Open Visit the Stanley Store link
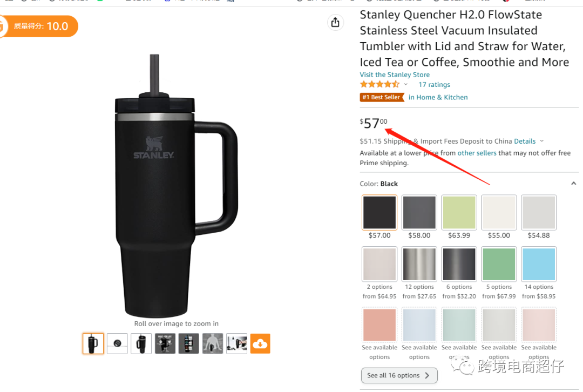 395,75
